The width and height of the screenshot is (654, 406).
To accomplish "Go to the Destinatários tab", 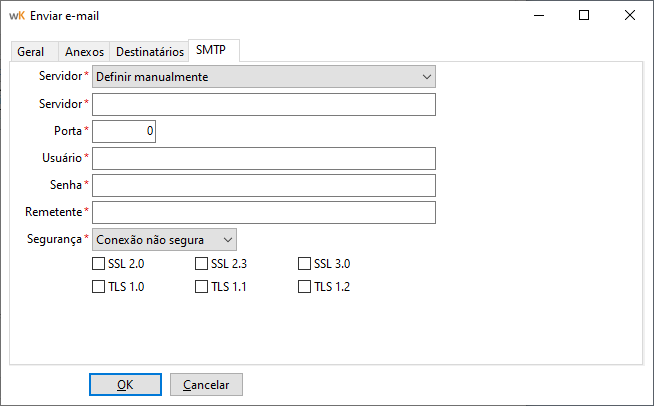I will [x=150, y=52].
